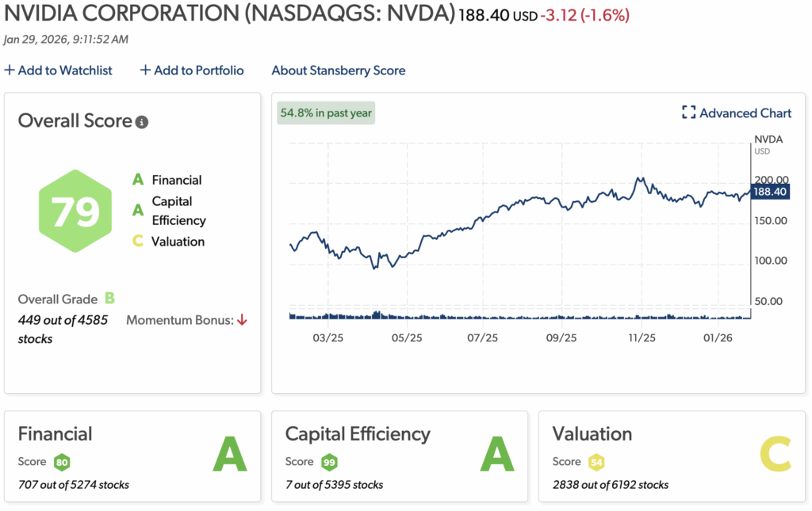Open the Capital Efficiency grade card
812x511 pixels.
click(x=399, y=456)
